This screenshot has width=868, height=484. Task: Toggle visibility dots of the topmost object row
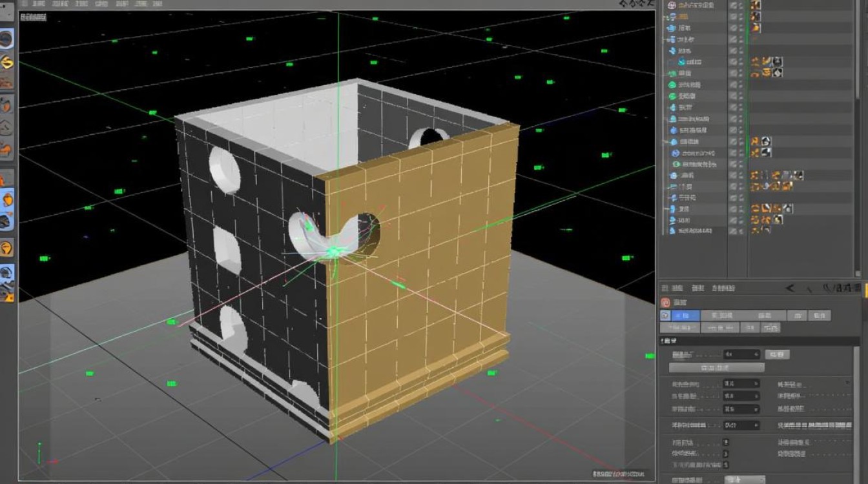pos(734,5)
